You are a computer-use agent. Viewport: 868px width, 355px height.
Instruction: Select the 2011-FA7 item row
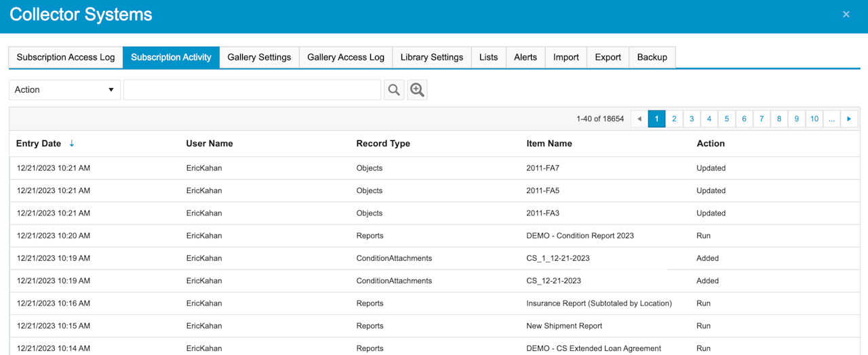[541, 168]
